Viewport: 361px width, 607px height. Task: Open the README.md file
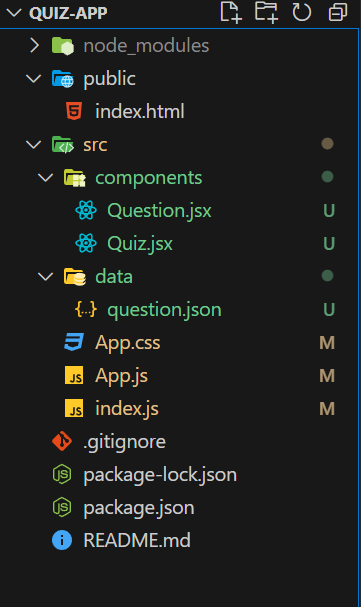[137, 540]
